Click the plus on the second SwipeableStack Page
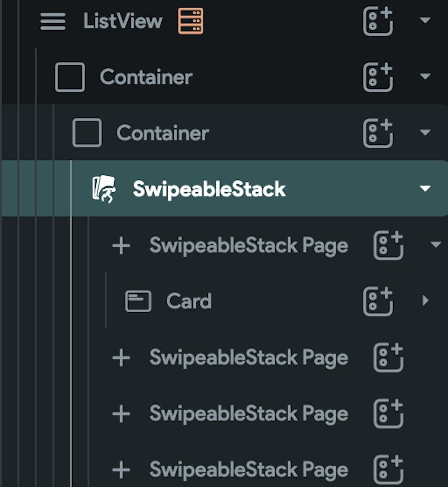The image size is (448, 487). (x=121, y=357)
